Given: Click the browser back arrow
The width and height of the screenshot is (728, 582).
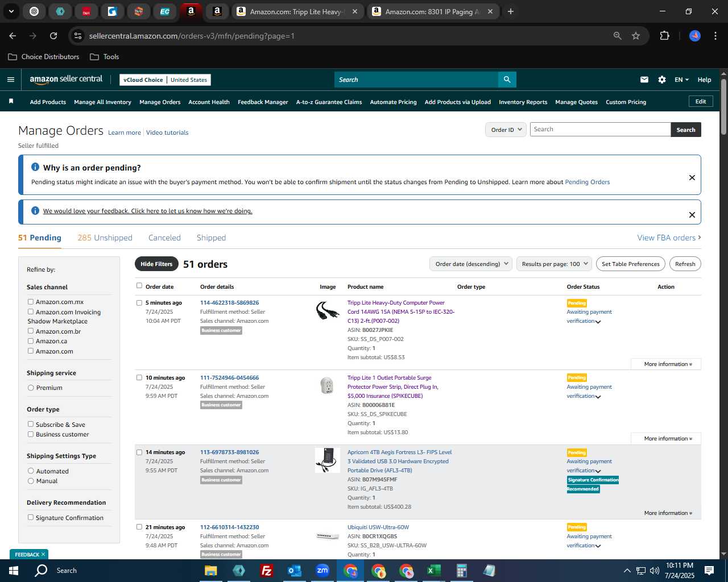Looking at the screenshot, I should [x=13, y=36].
